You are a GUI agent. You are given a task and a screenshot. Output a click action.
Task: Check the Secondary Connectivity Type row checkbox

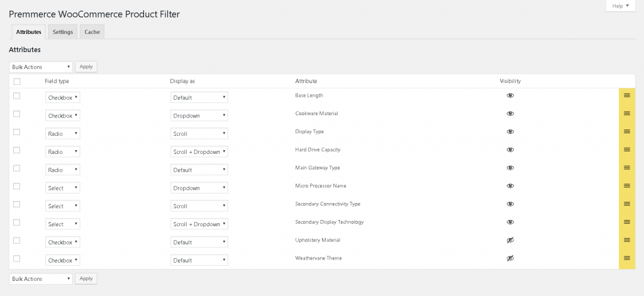click(x=17, y=204)
